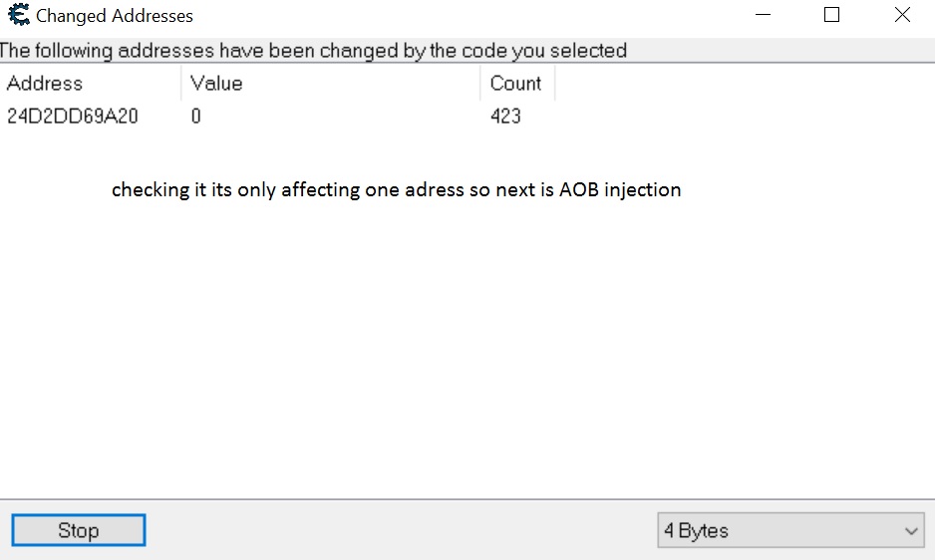The height and width of the screenshot is (560, 935).
Task: Click the 'following addresses have been changed' label
Action: (x=314, y=50)
